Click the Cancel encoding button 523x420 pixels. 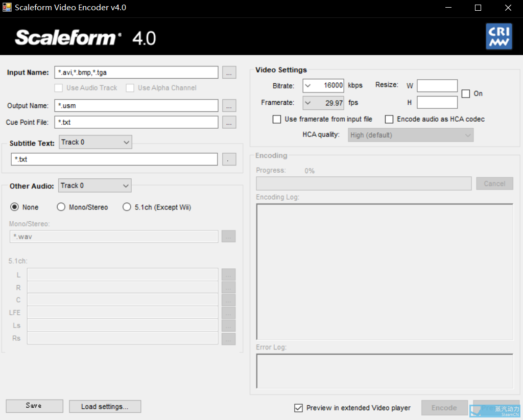point(494,183)
